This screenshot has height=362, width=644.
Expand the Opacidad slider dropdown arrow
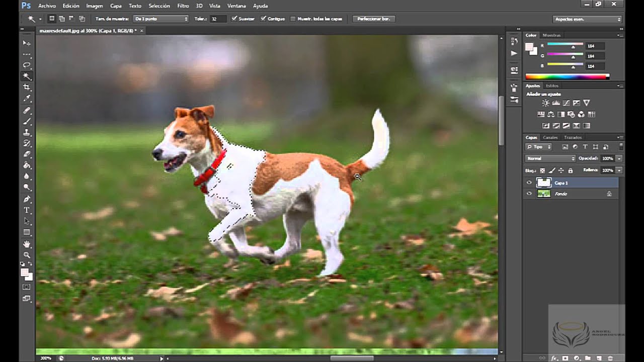(x=619, y=158)
